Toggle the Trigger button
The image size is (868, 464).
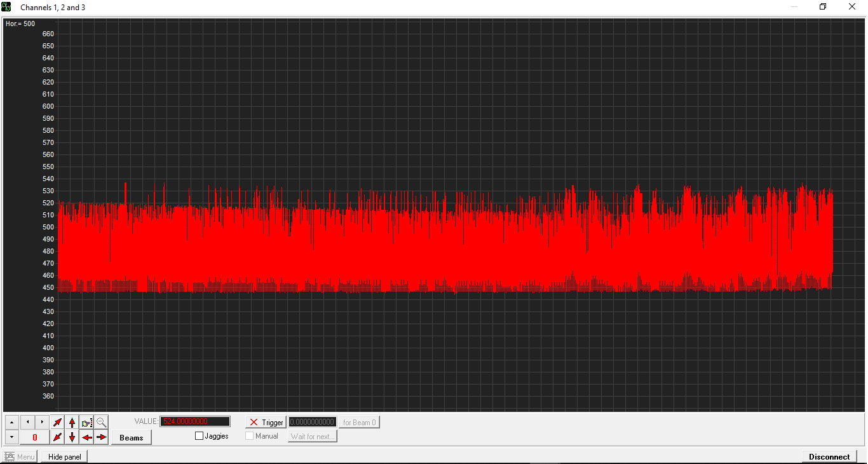[266, 422]
